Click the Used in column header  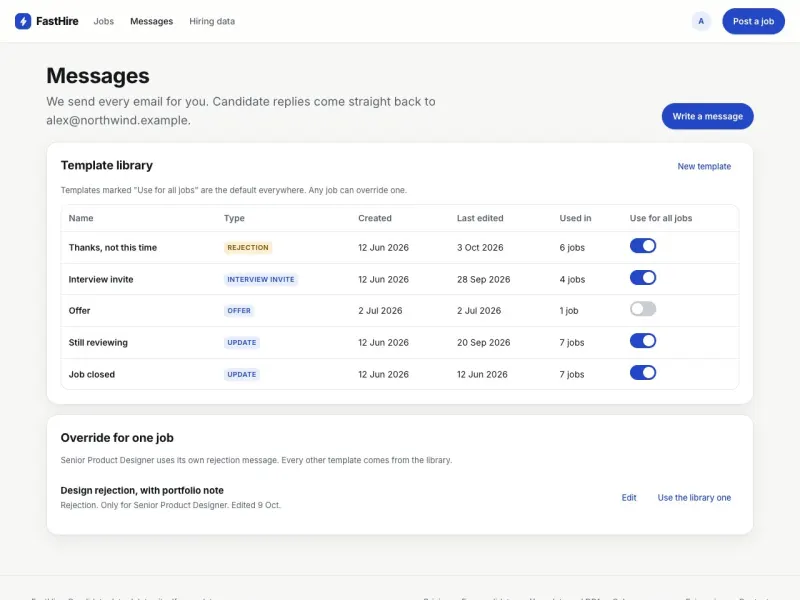point(575,218)
